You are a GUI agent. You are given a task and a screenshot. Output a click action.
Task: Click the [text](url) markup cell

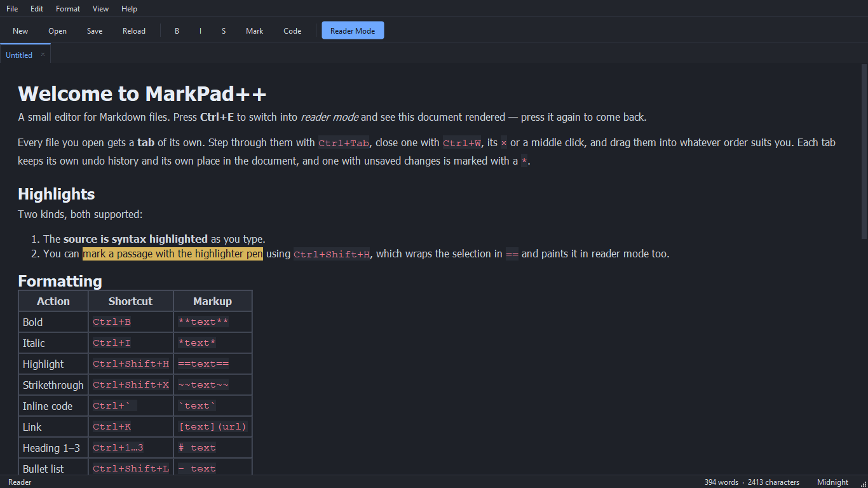(213, 427)
